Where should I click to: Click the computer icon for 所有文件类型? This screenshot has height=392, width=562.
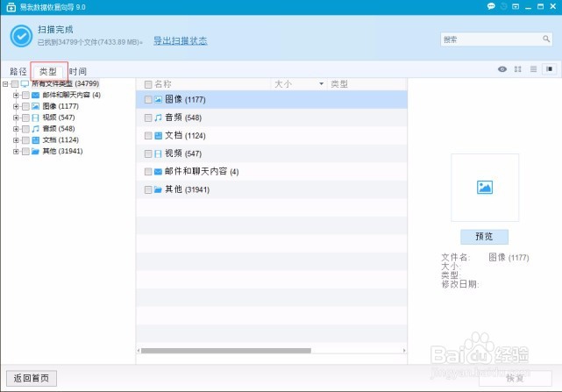pos(25,84)
